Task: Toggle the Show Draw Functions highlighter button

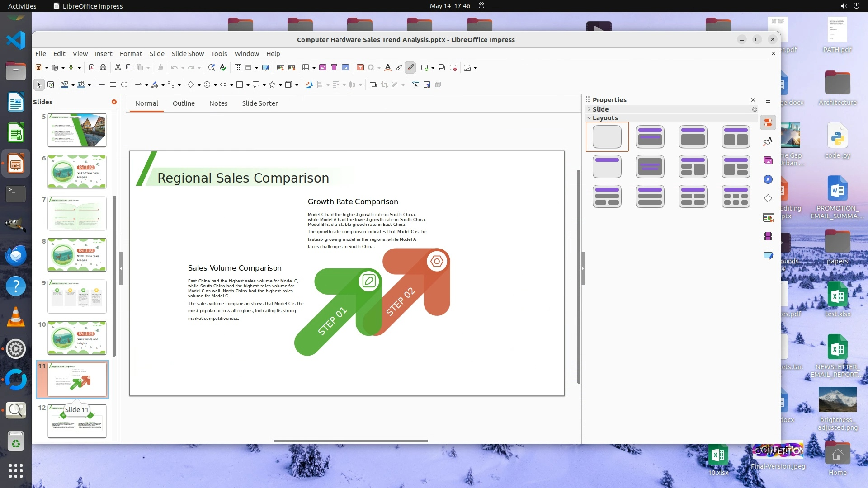Action: click(x=410, y=68)
